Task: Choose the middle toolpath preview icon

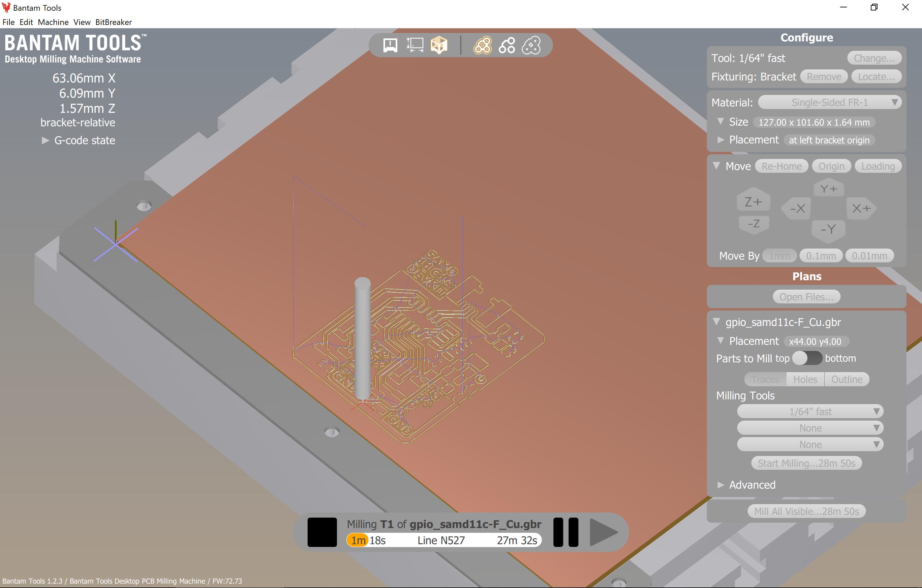Action: (506, 45)
